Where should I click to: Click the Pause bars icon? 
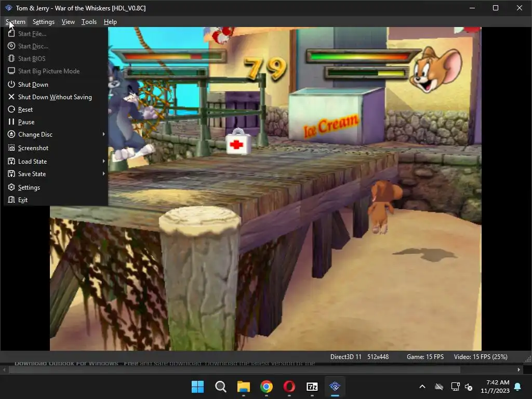pyautogui.click(x=11, y=122)
